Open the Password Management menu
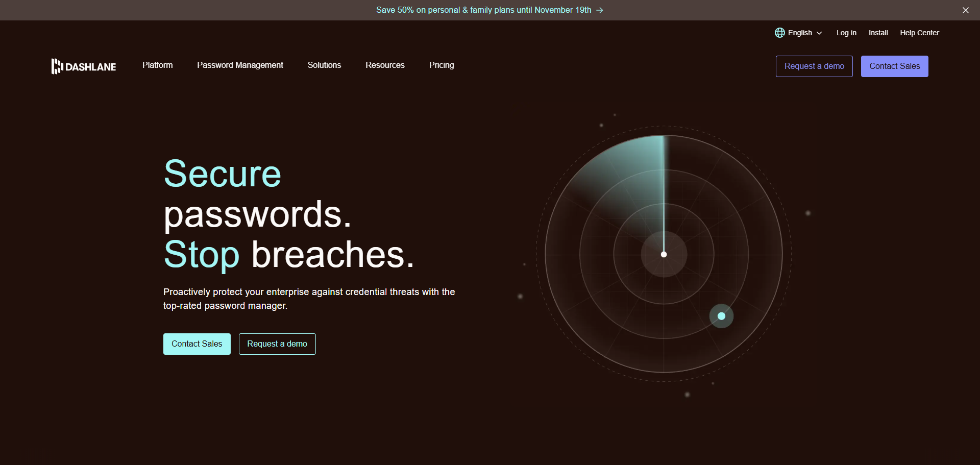The width and height of the screenshot is (980, 465). [240, 65]
